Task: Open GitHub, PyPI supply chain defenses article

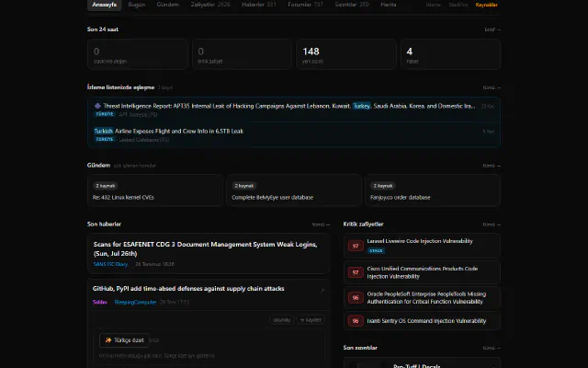Action: pos(188,288)
